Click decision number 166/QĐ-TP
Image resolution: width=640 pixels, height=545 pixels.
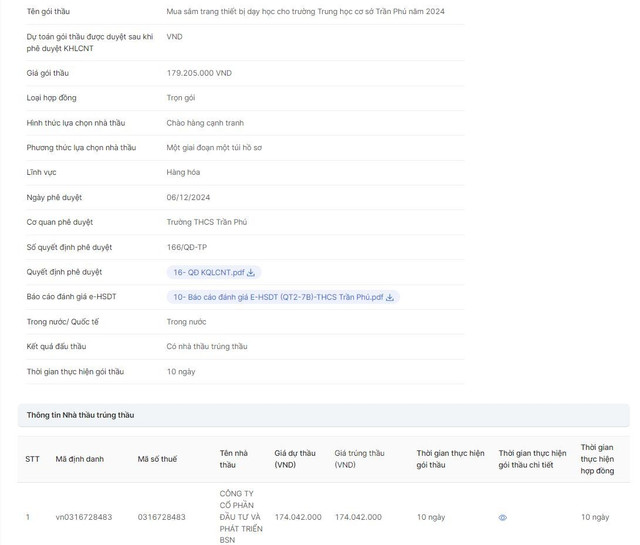(x=187, y=247)
